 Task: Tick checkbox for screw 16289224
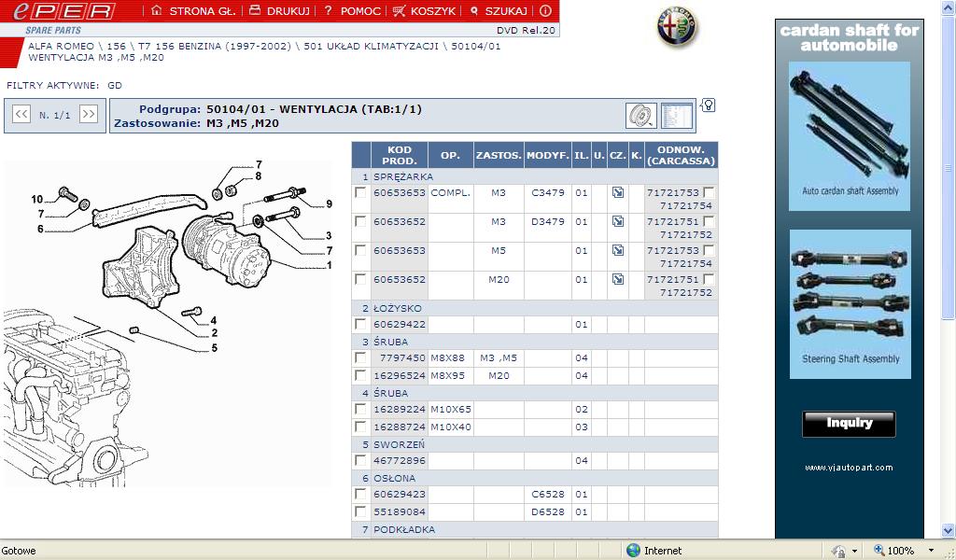tap(360, 409)
